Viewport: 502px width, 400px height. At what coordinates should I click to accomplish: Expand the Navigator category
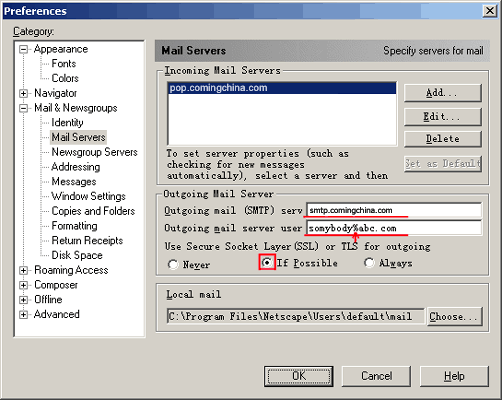23,93
